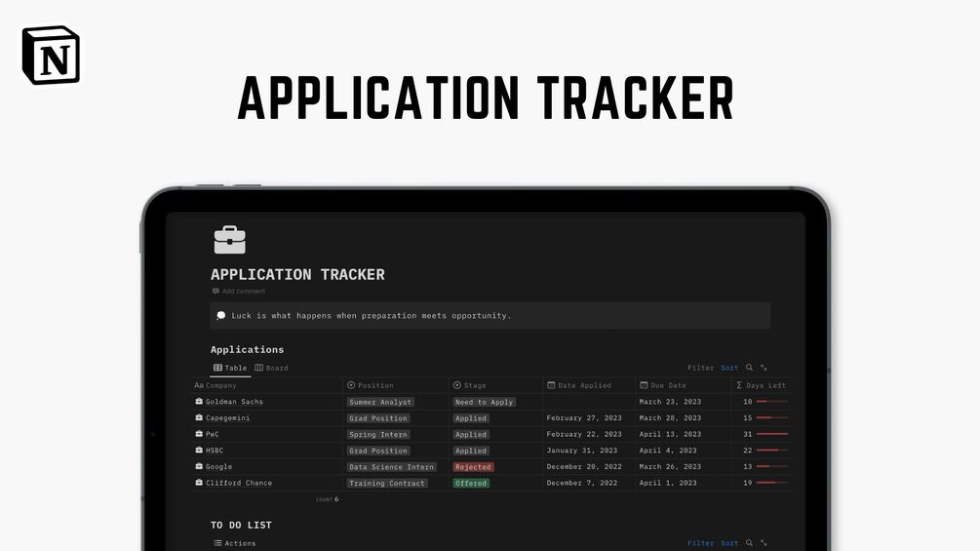Image resolution: width=980 pixels, height=551 pixels.
Task: Select the Data Science Intern tag
Action: (x=391, y=467)
